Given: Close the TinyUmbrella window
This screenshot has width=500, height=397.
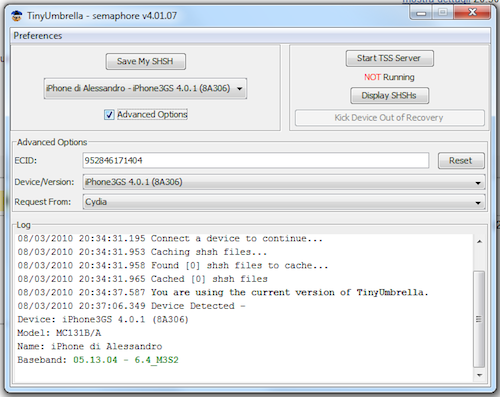Looking at the screenshot, I should pyautogui.click(x=472, y=13).
